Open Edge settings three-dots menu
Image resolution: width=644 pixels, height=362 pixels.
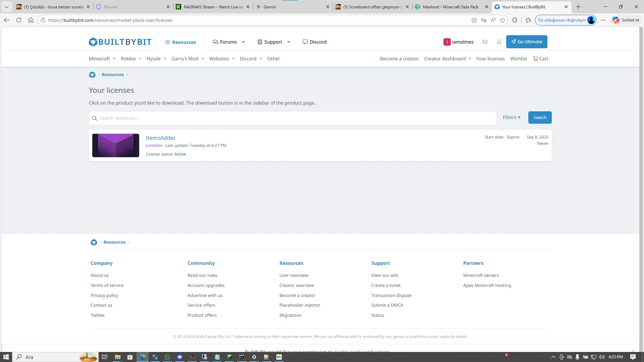click(603, 20)
